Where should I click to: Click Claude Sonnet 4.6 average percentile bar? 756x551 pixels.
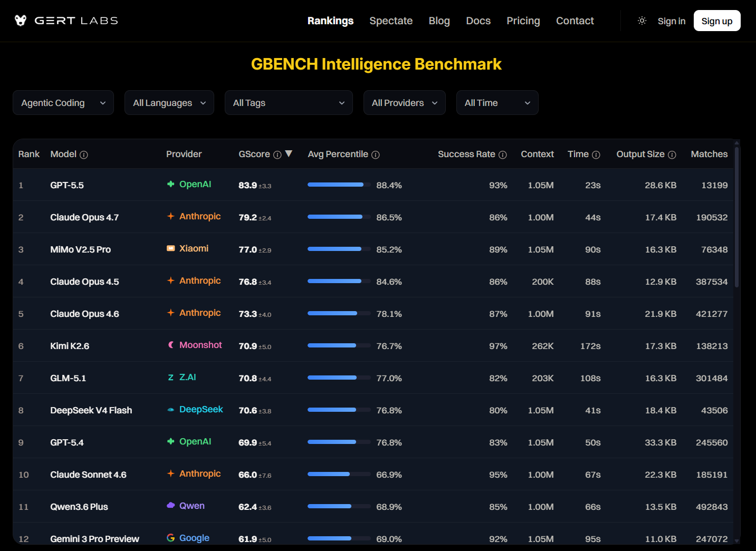click(x=339, y=474)
